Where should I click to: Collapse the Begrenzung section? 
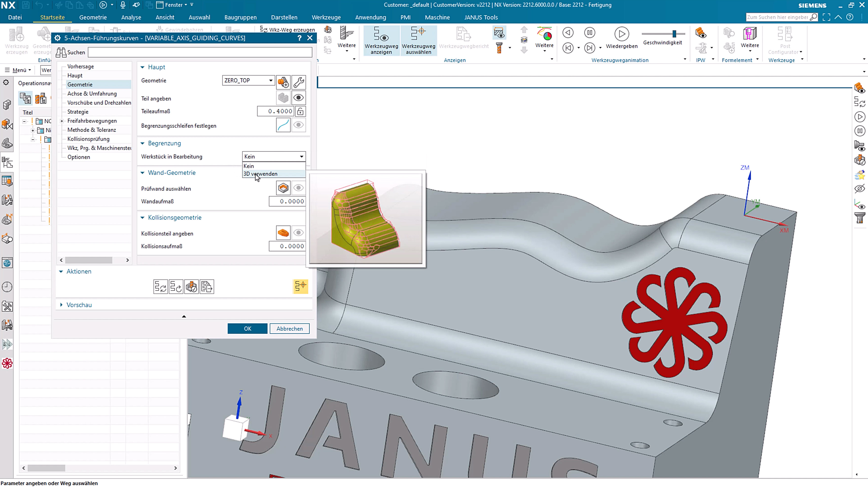(142, 143)
